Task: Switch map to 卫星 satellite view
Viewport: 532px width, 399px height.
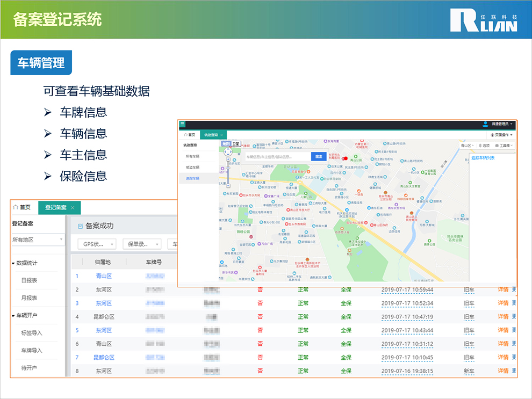Action: point(236,144)
